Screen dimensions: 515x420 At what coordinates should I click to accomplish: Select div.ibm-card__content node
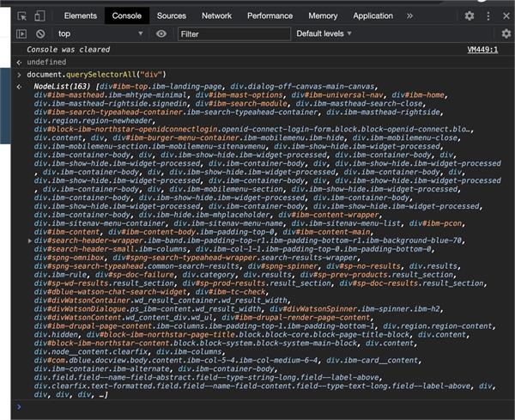pos(373,360)
